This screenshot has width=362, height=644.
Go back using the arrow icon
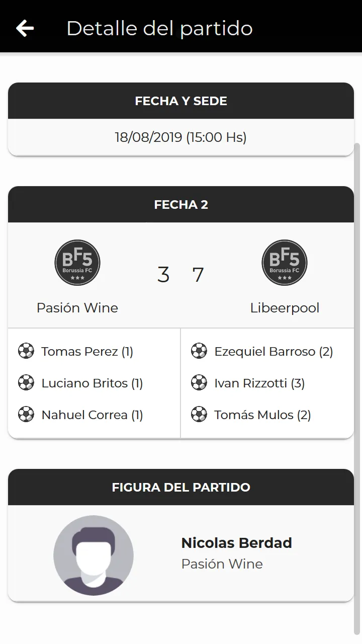coord(25,28)
